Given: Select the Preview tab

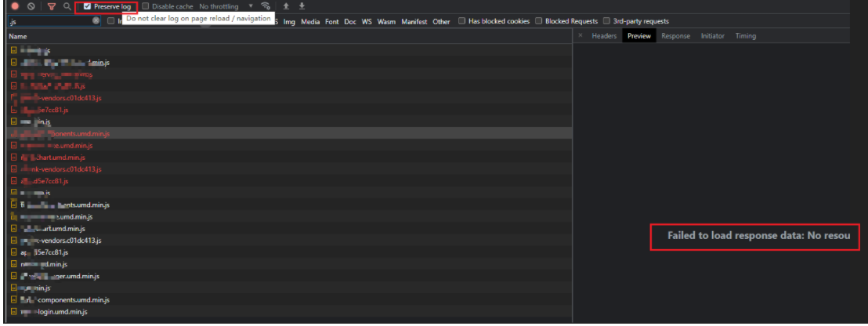Looking at the screenshot, I should [x=639, y=36].
